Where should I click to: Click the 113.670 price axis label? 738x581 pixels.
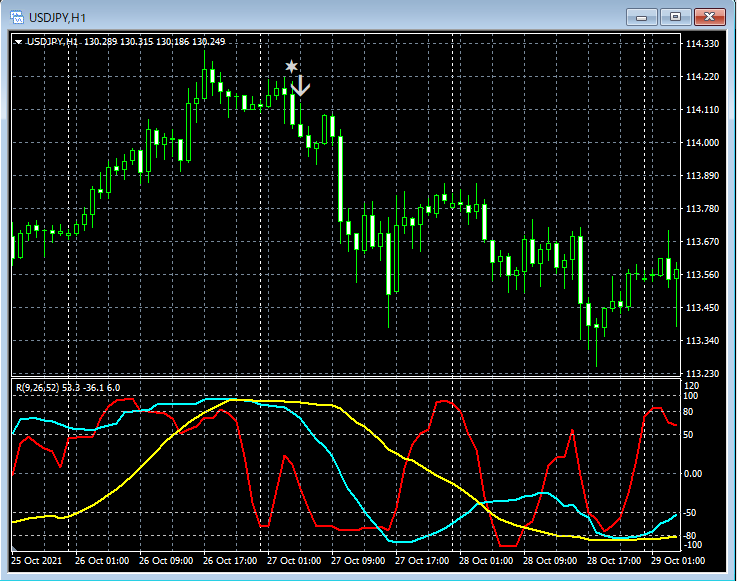(x=702, y=242)
